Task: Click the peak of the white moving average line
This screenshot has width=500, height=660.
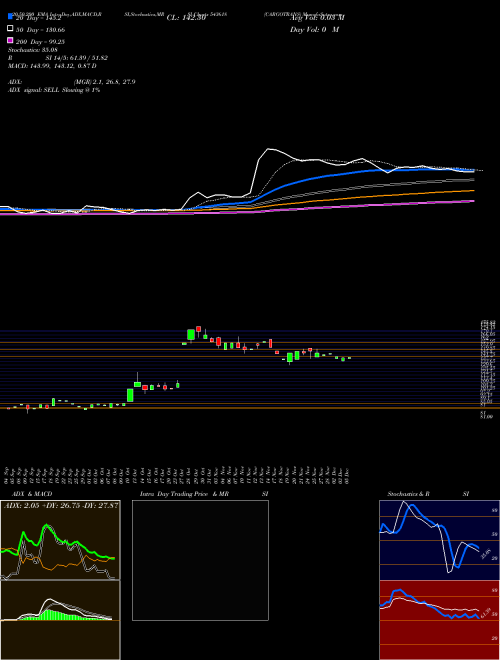Action: coord(268,149)
